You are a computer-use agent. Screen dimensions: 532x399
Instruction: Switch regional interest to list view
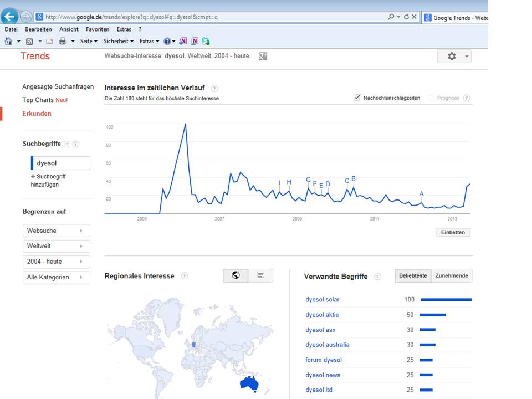[x=260, y=275]
